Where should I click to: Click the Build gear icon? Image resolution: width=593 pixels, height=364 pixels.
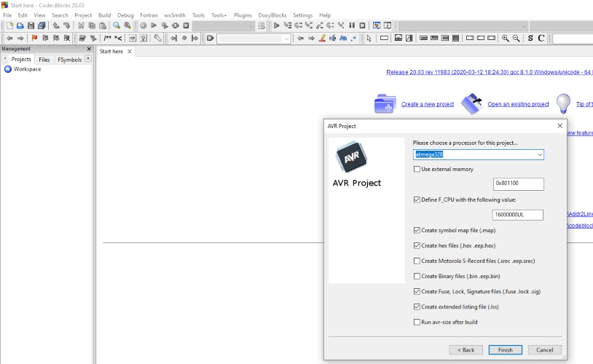pyautogui.click(x=143, y=25)
